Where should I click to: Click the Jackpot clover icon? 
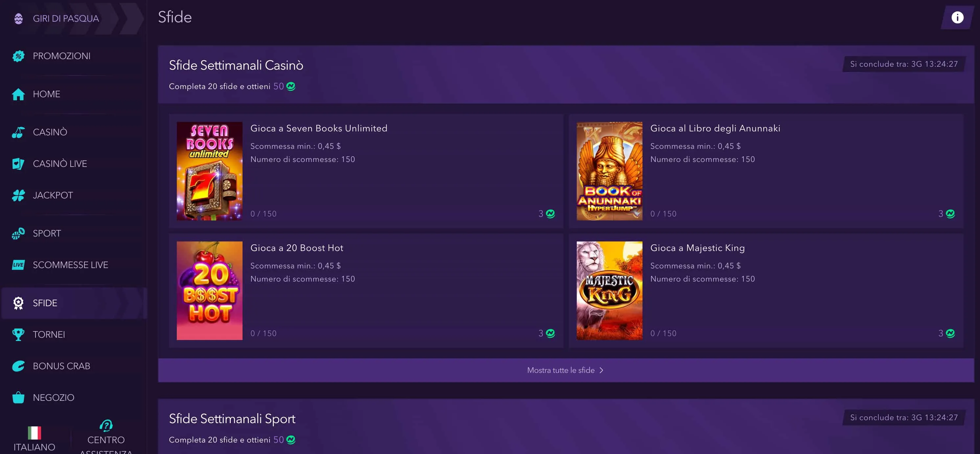click(18, 195)
